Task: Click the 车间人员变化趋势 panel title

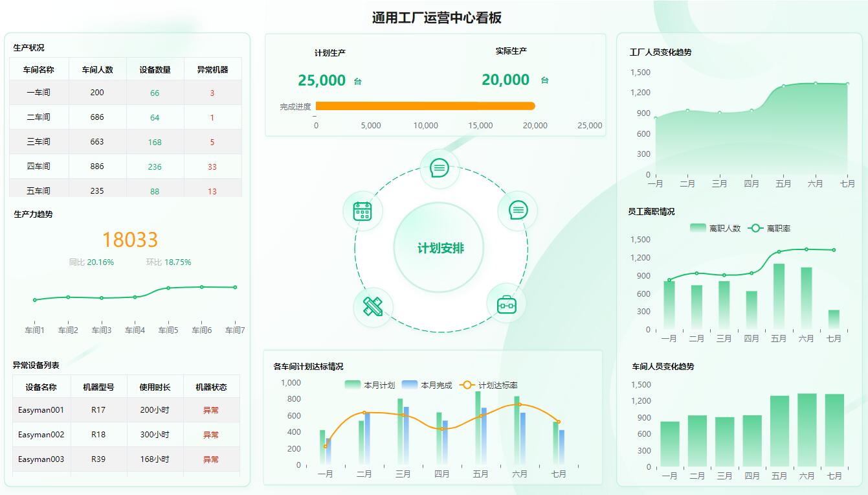Action: click(663, 366)
